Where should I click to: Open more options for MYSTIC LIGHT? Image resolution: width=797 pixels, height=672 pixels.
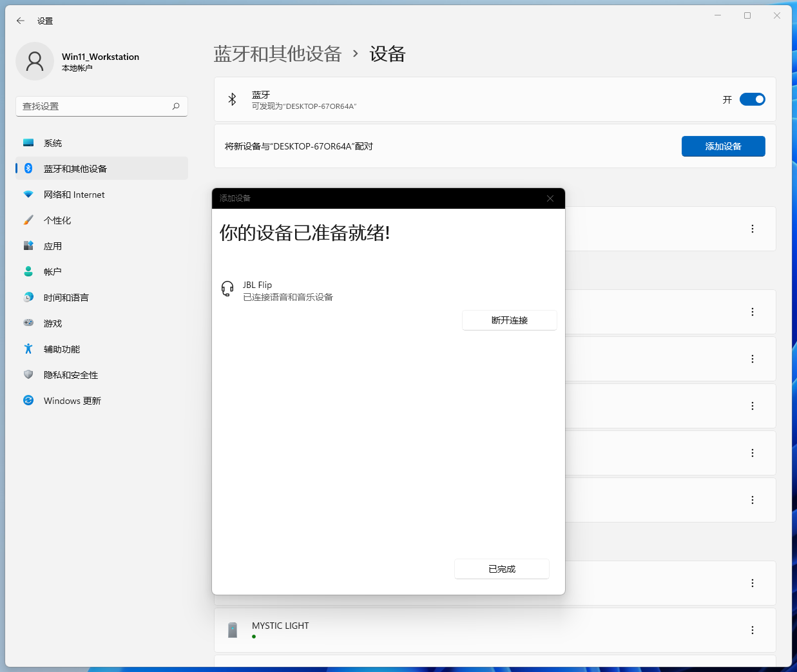coord(753,630)
